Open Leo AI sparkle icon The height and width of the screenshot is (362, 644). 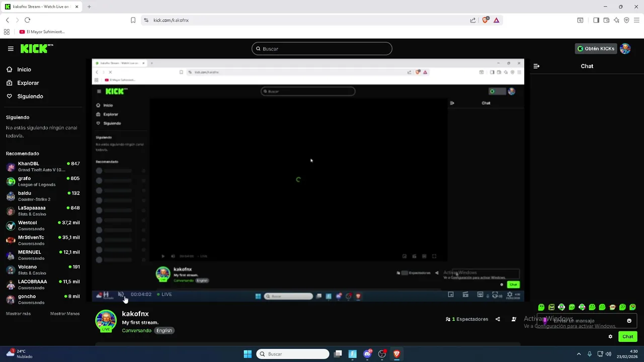616,20
